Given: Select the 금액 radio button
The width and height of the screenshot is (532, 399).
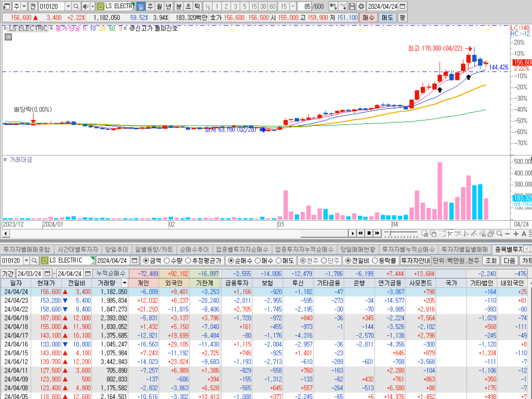Looking at the screenshot, I should [146, 261].
